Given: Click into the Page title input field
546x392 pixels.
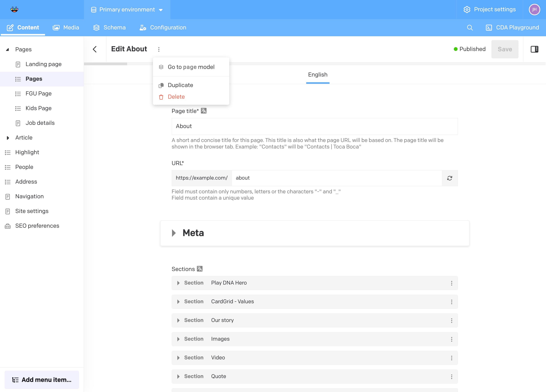Looking at the screenshot, I should coord(314,126).
